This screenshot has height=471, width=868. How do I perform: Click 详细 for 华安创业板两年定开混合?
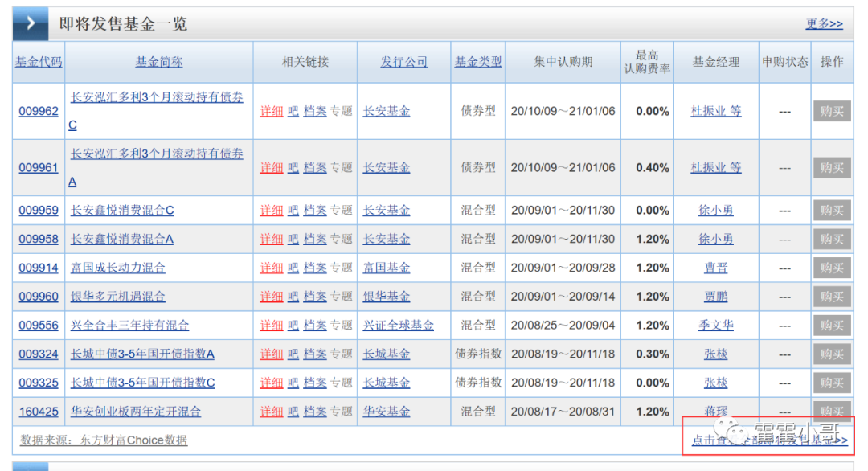click(272, 412)
